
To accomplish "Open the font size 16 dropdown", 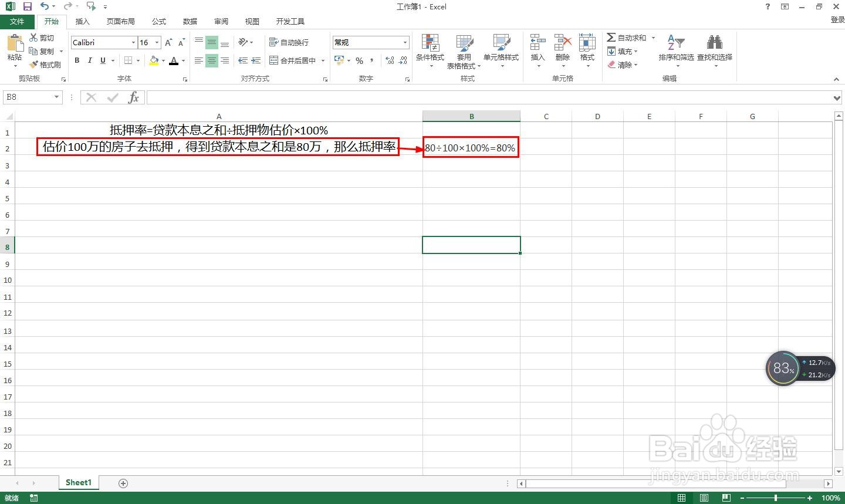I will (x=157, y=42).
